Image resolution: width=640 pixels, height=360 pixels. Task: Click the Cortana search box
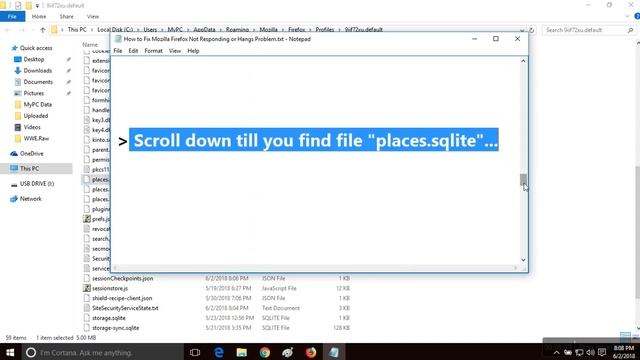coord(102,352)
